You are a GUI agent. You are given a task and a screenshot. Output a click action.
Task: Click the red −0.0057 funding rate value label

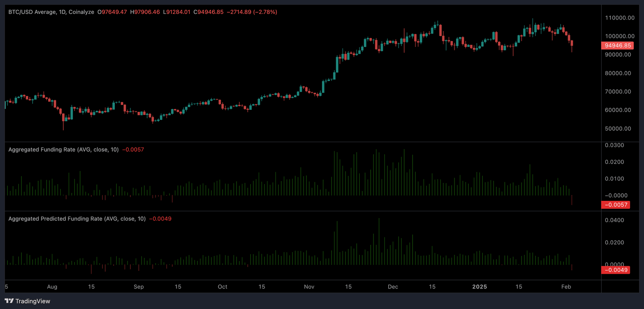click(x=615, y=205)
